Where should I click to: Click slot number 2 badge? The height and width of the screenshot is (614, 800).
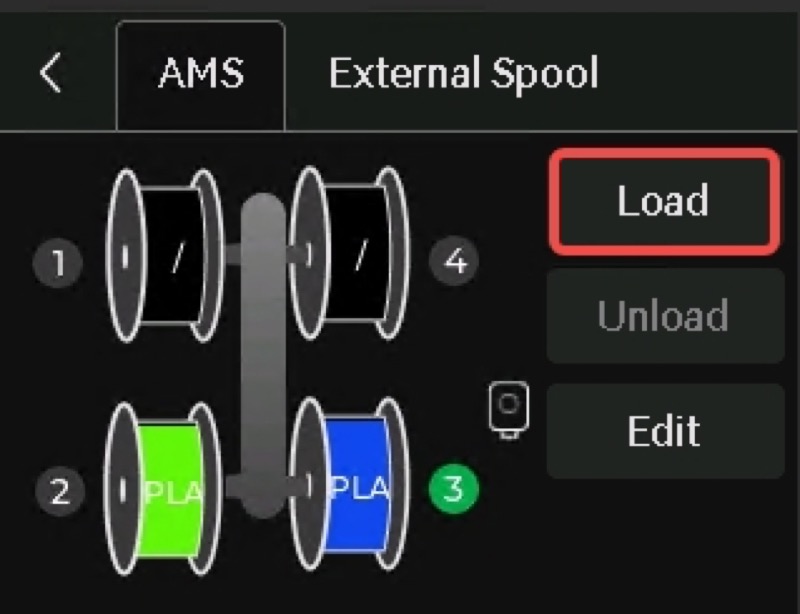pyautogui.click(x=60, y=492)
